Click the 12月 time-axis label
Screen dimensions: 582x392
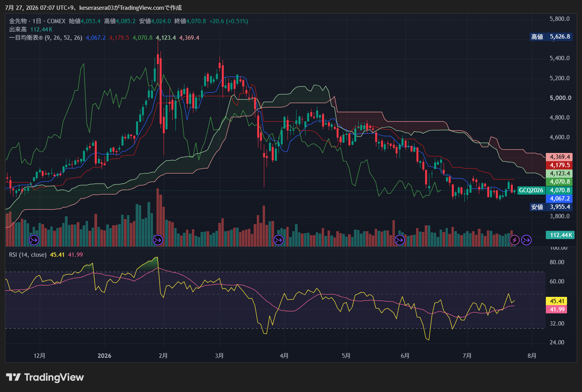[x=40, y=355]
